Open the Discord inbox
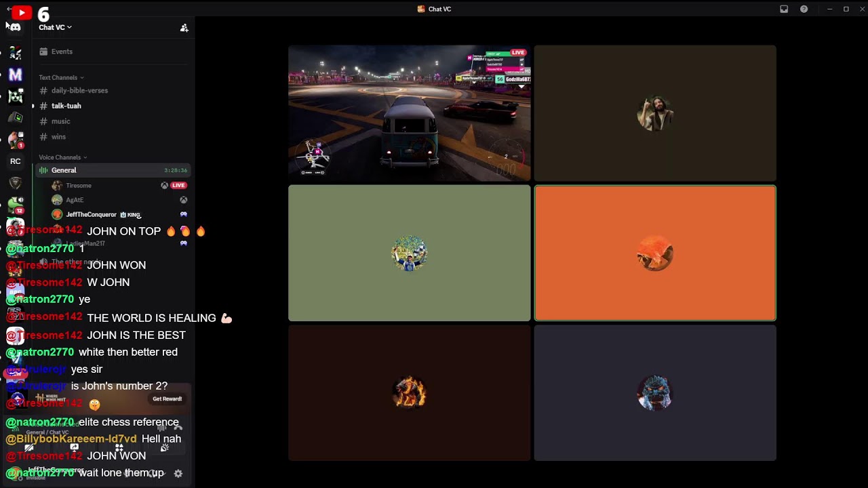The image size is (868, 488). point(784,9)
